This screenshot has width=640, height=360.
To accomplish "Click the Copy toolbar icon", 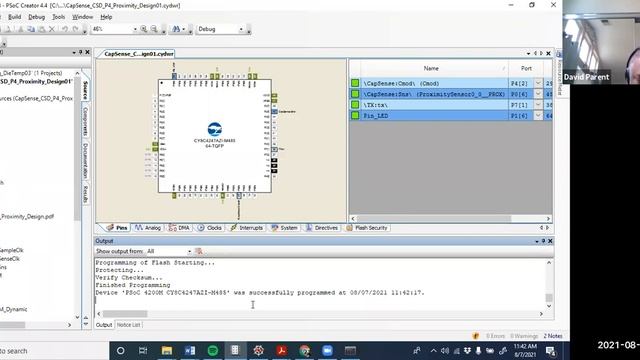I will pyautogui.click(x=31, y=29).
